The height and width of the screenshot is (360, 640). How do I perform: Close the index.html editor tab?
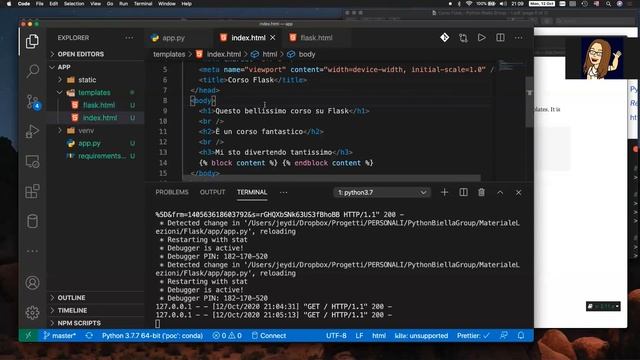pyautogui.click(x=273, y=38)
